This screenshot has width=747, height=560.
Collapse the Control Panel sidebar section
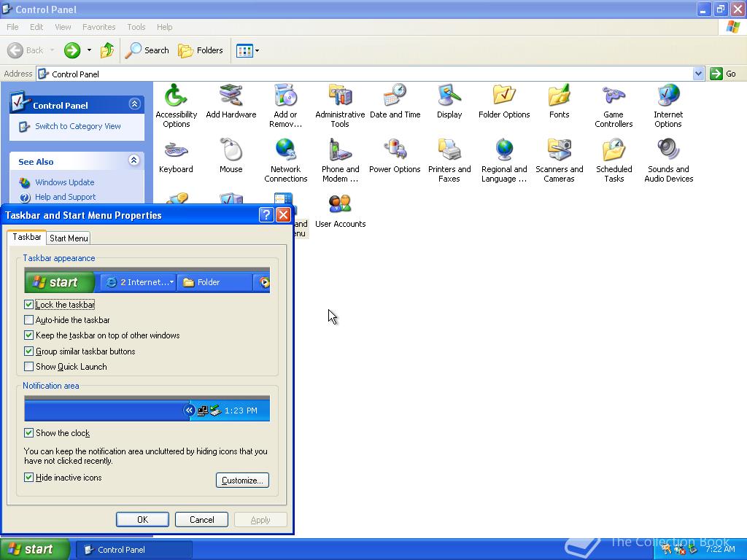tap(134, 104)
